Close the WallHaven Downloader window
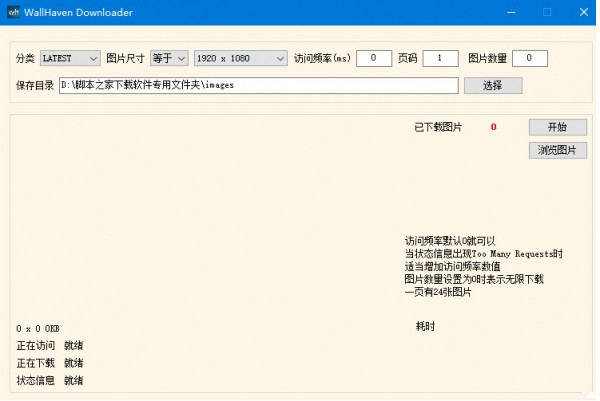This screenshot has width=600, height=401. (x=584, y=12)
